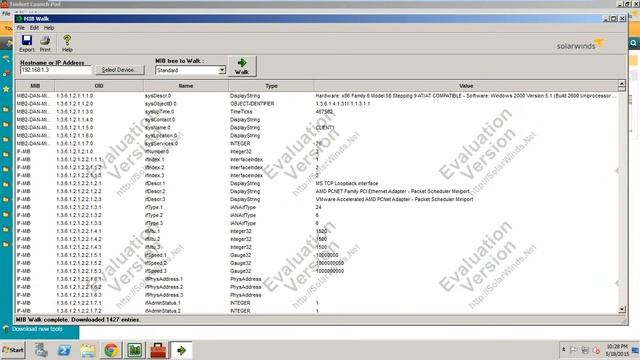The width and height of the screenshot is (640, 360).
Task: Select the ifAdminStatus.1 name cell
Action: click(162, 303)
